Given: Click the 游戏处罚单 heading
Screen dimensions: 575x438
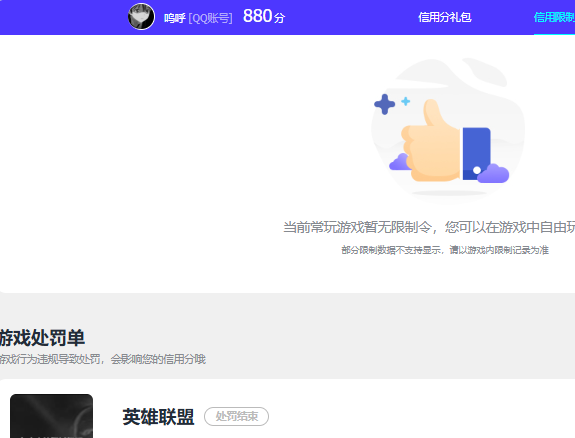Looking at the screenshot, I should [42, 338].
